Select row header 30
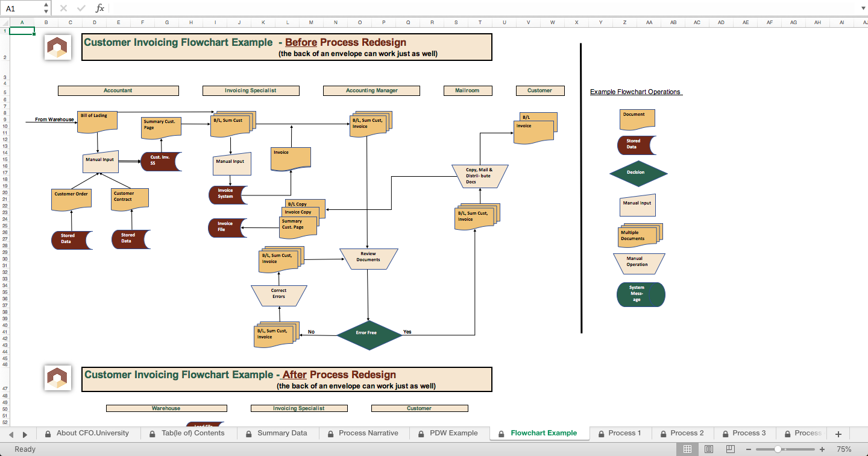This screenshot has width=868, height=456. click(x=5, y=259)
